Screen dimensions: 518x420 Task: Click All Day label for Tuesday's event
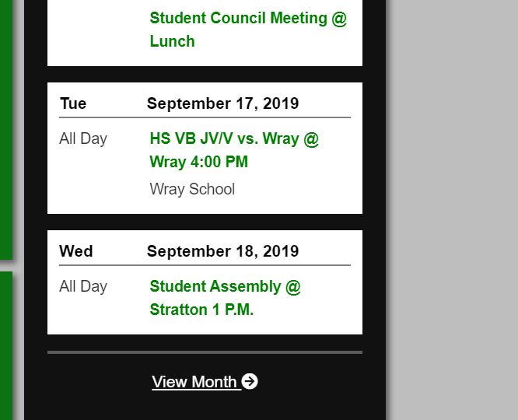tap(83, 138)
